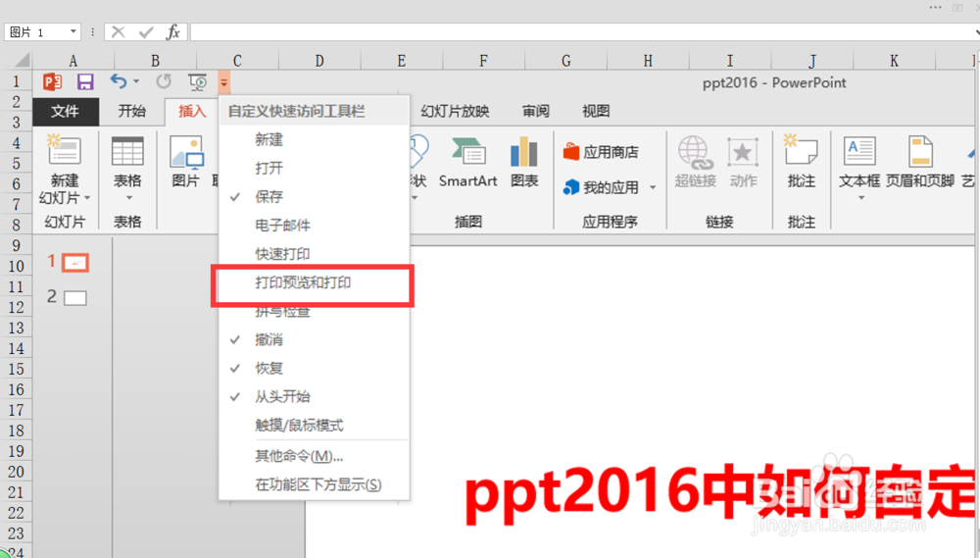Click the formula bar Cancel X icon

119,32
